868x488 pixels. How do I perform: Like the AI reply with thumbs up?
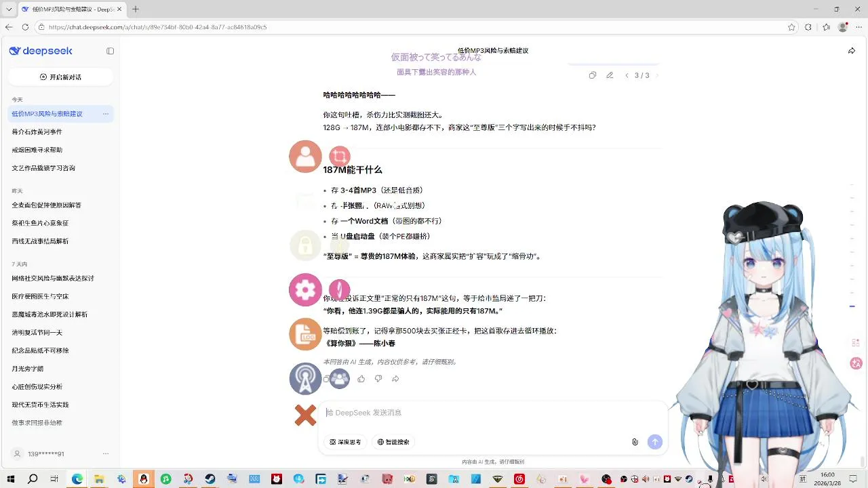(x=361, y=379)
